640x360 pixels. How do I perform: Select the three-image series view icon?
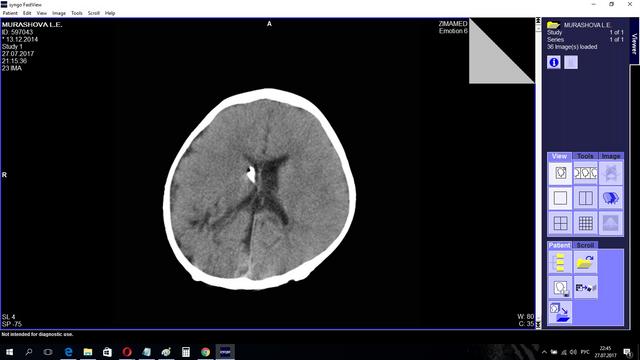585,173
